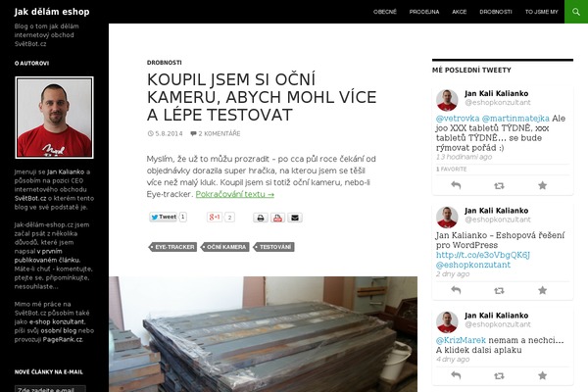
Task: Click the e-mail subscription input field
Action: click(50, 389)
